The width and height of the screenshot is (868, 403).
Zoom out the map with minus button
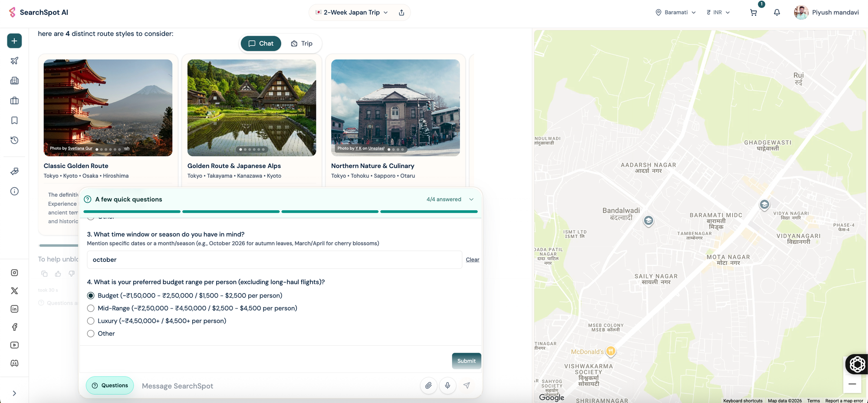[x=852, y=384]
